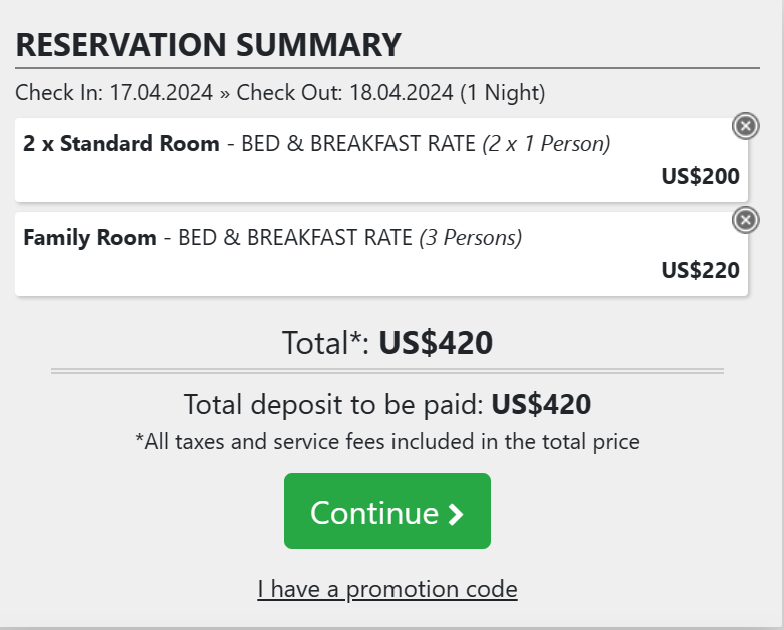Click the US$200 Standard Room price
This screenshot has width=784, height=630.
[x=700, y=177]
